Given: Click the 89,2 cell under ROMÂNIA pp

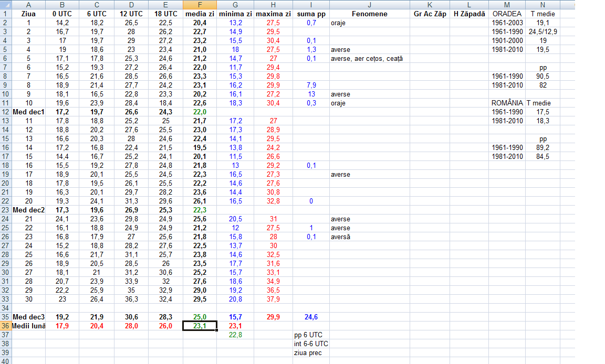Looking at the screenshot, I should pyautogui.click(x=543, y=147).
